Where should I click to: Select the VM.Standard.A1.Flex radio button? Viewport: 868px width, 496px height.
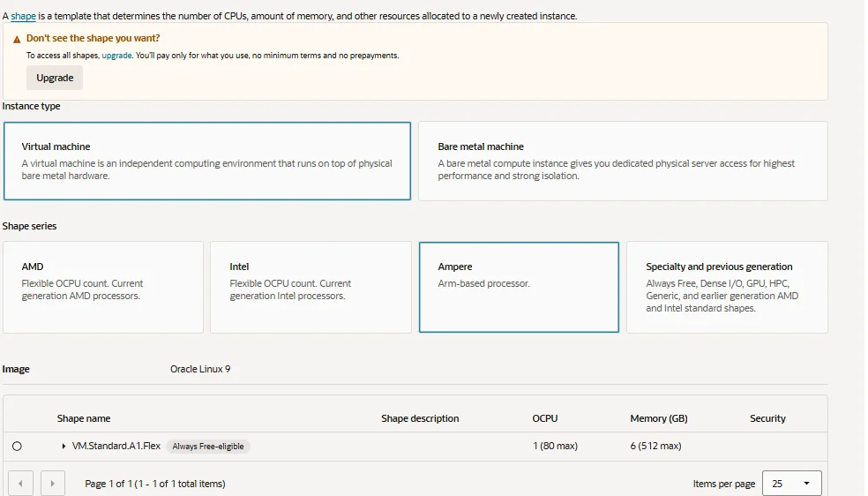[17, 447]
